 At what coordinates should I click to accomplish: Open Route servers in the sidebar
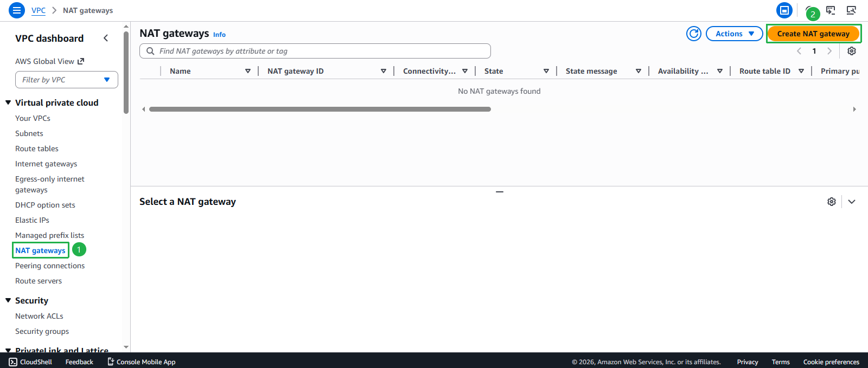tap(39, 281)
